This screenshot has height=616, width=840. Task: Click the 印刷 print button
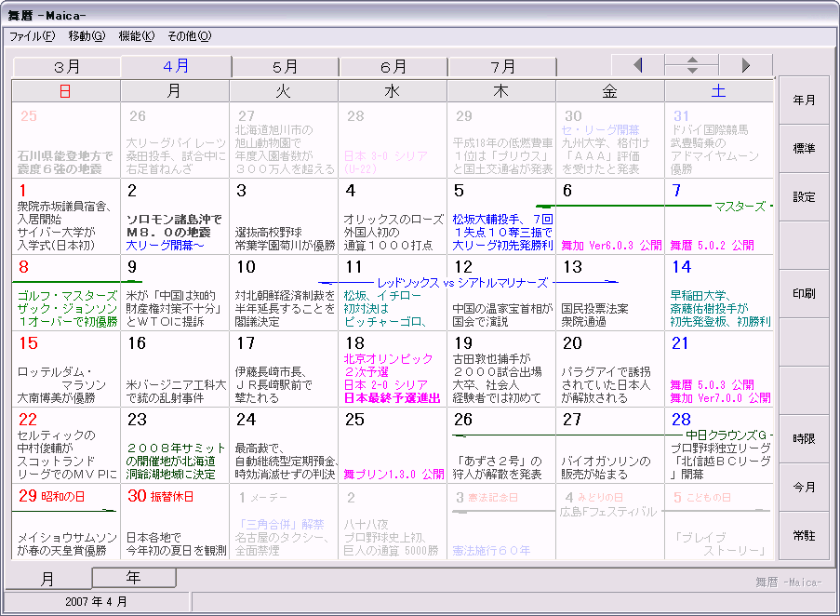coord(804,294)
